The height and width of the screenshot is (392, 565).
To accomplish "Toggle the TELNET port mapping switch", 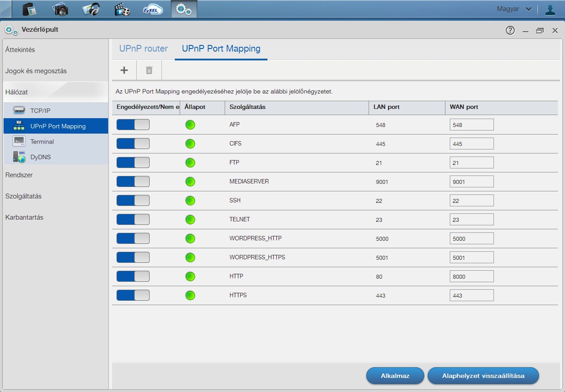I will pos(133,220).
